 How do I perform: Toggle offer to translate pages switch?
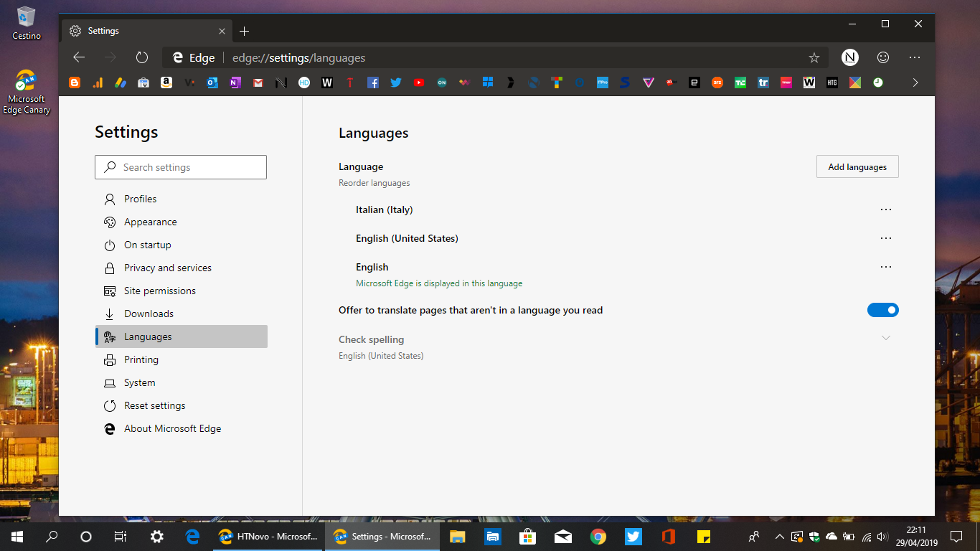tap(883, 310)
